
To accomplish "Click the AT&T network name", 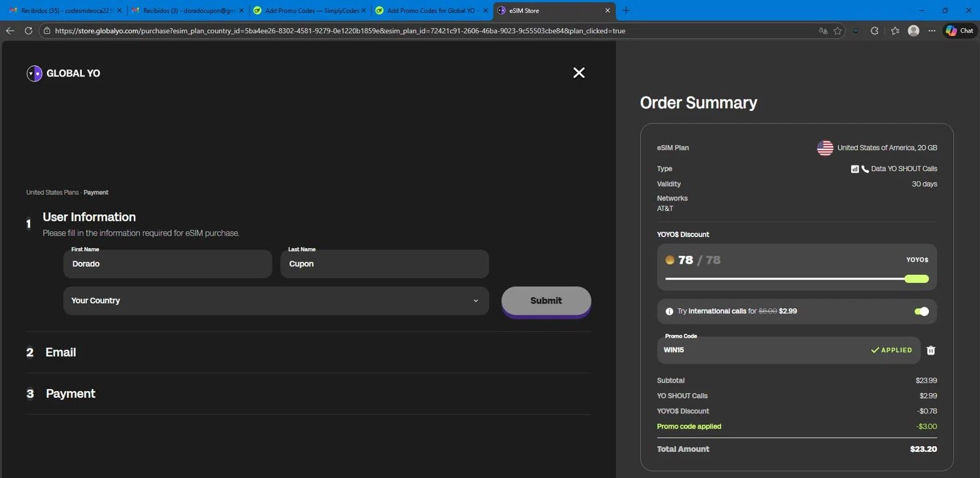I will (x=665, y=209).
